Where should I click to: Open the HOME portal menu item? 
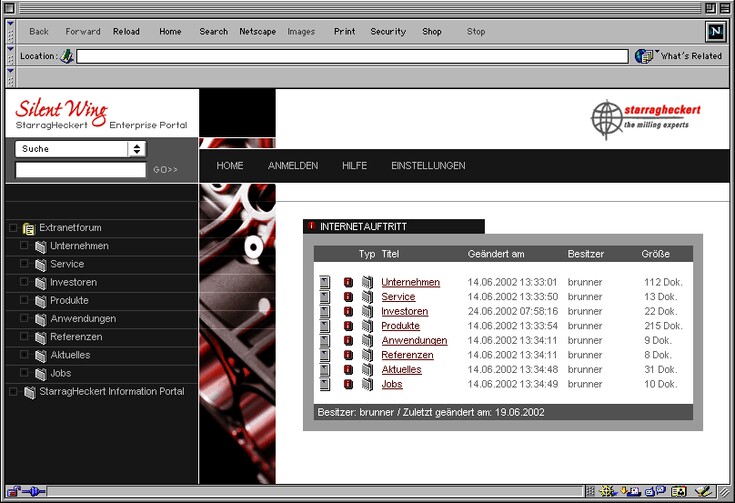(230, 165)
